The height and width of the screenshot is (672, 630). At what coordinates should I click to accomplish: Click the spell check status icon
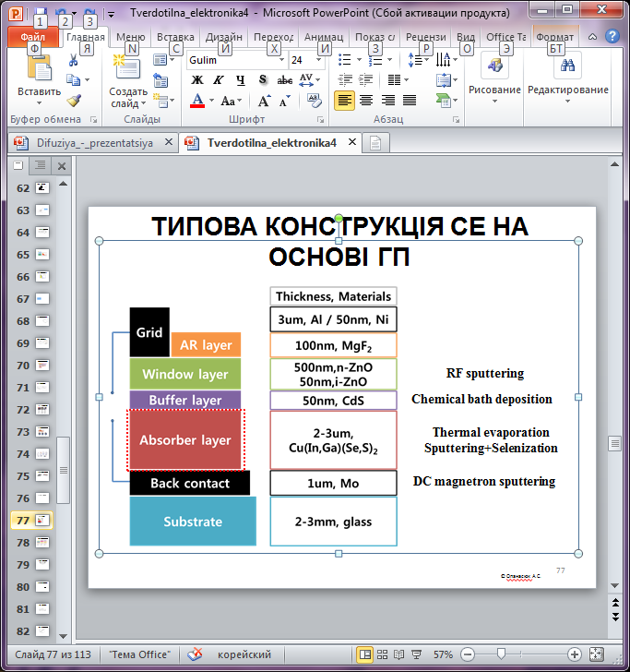(196, 654)
